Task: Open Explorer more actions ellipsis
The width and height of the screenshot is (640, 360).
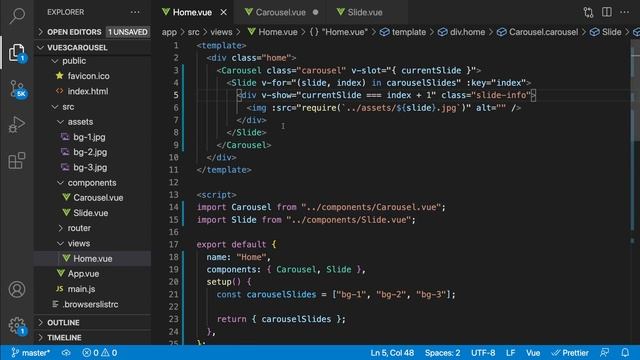Action: coord(135,12)
